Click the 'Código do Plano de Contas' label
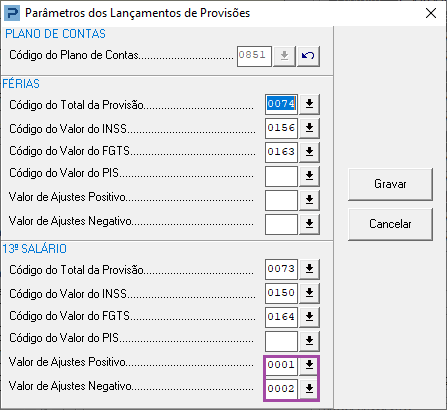447x410 pixels. coord(74,55)
